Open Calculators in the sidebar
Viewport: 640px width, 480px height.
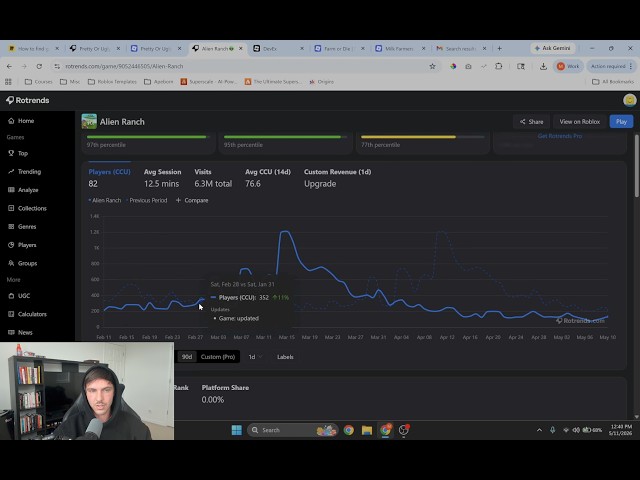[27, 314]
